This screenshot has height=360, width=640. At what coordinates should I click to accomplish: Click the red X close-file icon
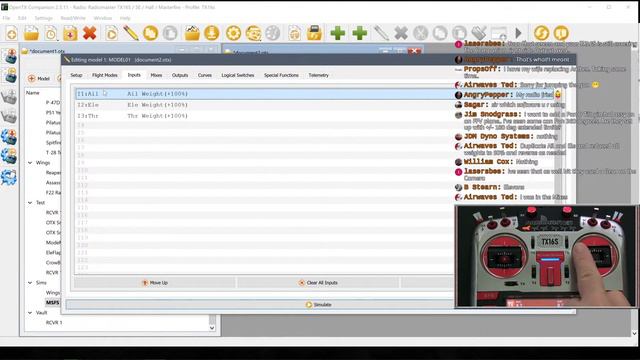pyautogui.click(x=90, y=33)
